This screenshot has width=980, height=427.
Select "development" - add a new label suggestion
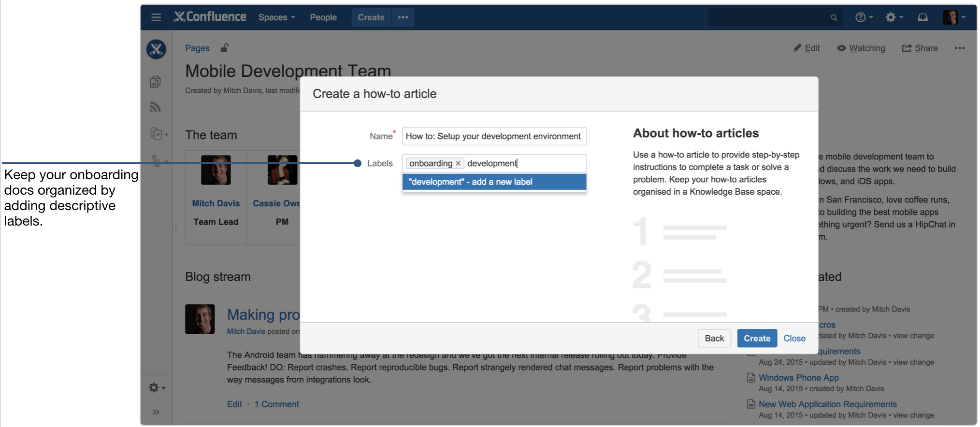(x=494, y=182)
